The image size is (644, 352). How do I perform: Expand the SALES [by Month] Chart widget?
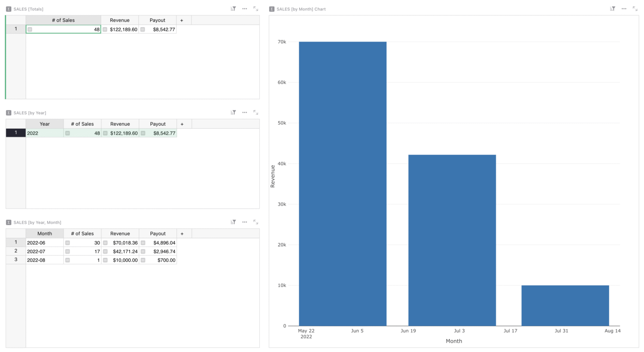(x=635, y=9)
